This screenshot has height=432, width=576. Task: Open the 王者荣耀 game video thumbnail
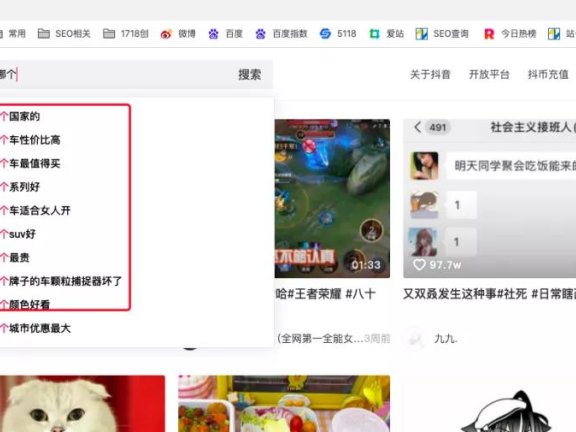pyautogui.click(x=332, y=198)
